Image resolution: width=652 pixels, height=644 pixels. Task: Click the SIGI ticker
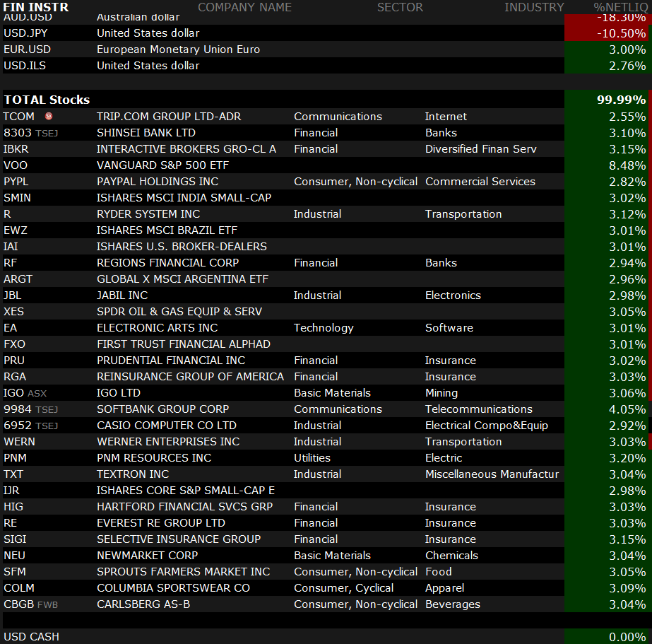tap(15, 539)
